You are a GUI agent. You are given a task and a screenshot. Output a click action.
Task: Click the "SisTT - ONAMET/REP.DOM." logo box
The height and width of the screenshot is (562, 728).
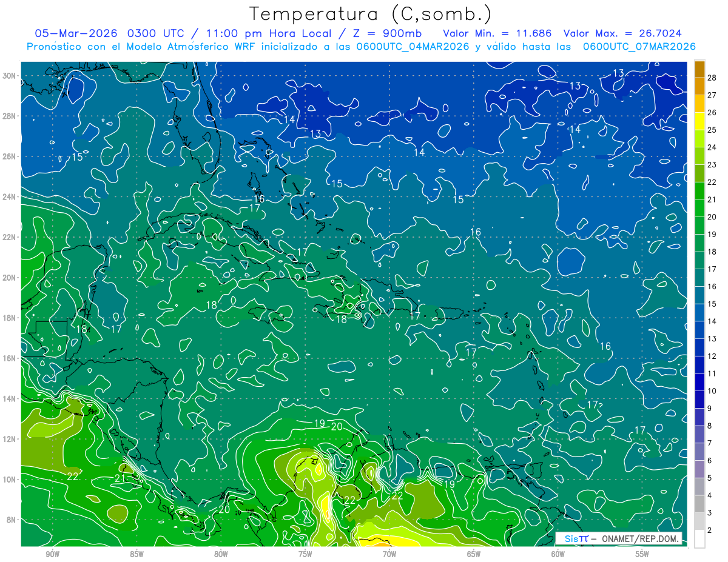pyautogui.click(x=619, y=538)
